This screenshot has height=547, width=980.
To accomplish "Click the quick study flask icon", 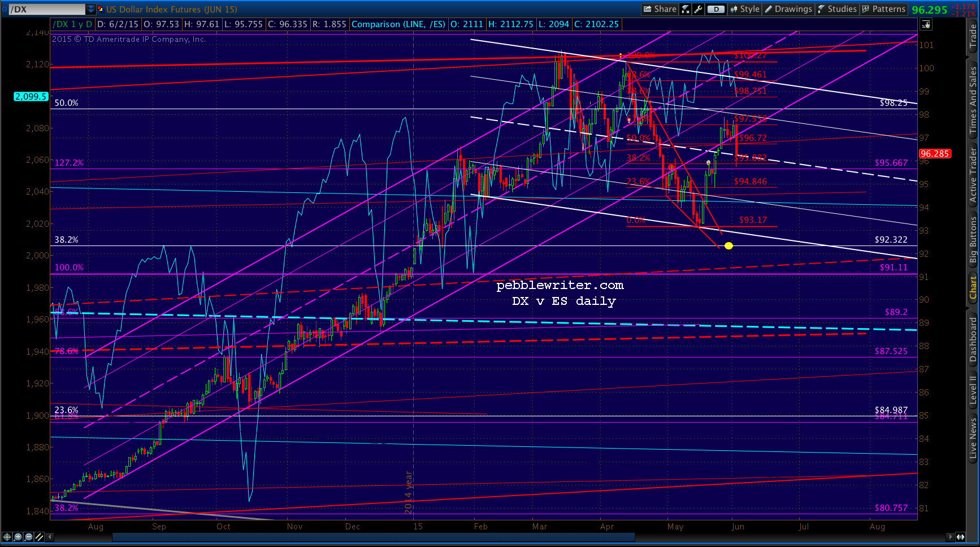I will [686, 9].
